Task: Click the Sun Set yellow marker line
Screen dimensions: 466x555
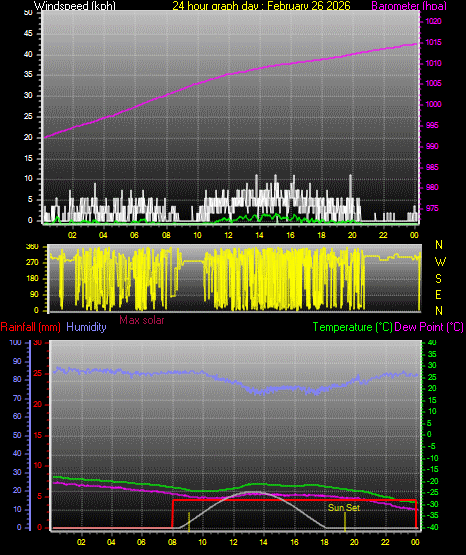Action: [345, 522]
